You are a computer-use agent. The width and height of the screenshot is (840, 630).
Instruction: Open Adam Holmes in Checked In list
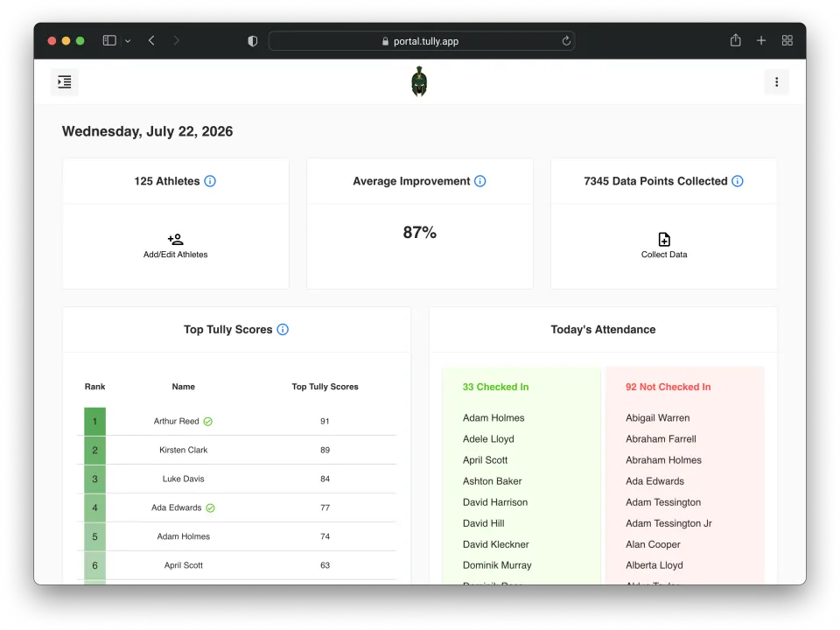click(493, 418)
